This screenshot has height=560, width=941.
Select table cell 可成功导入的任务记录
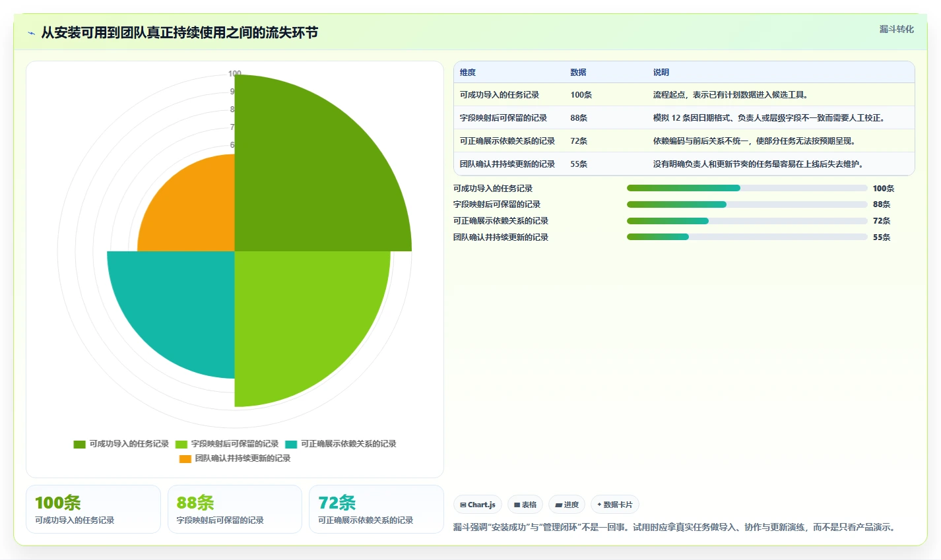(x=500, y=95)
